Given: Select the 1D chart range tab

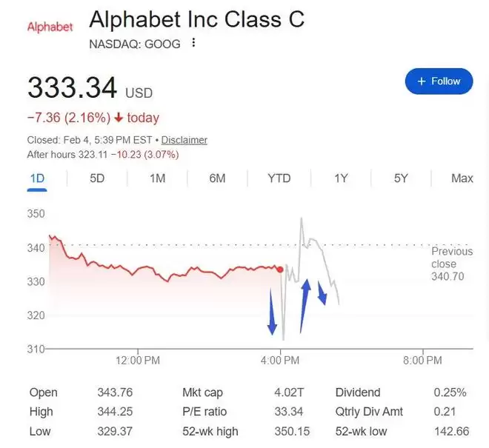Looking at the screenshot, I should [x=37, y=178].
